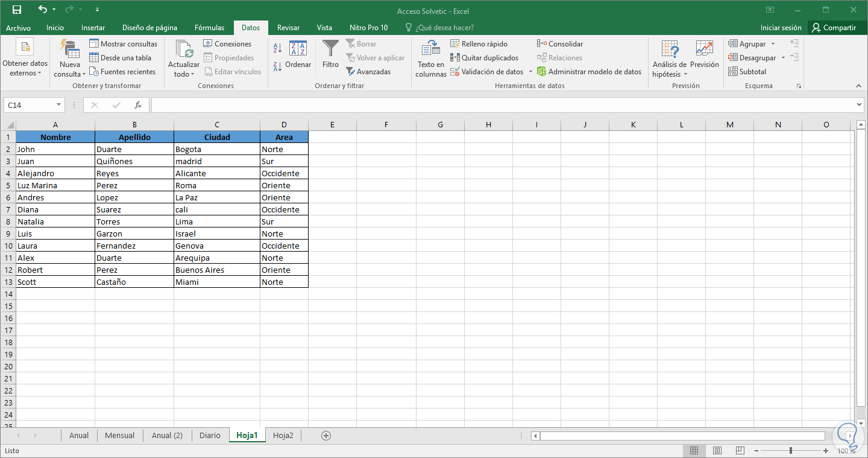Viewport: 868px width, 458px height.
Task: Open Administrar modelo de datos
Action: (589, 72)
